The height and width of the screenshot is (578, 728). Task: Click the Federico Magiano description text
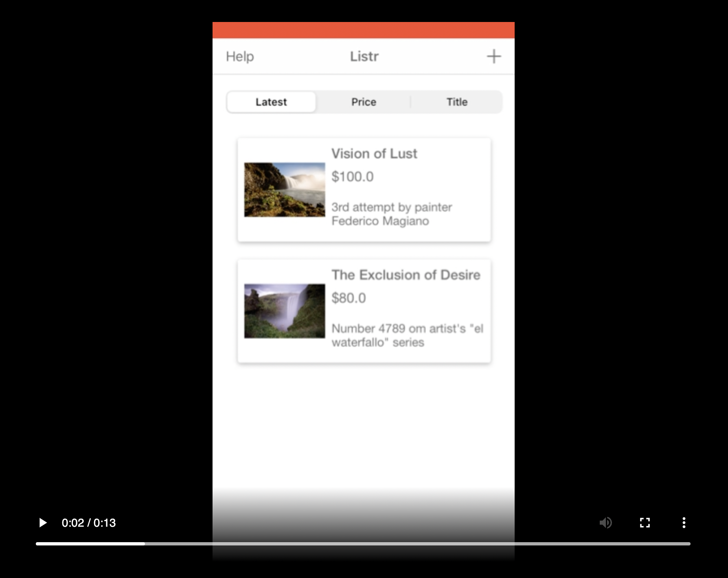click(x=392, y=214)
